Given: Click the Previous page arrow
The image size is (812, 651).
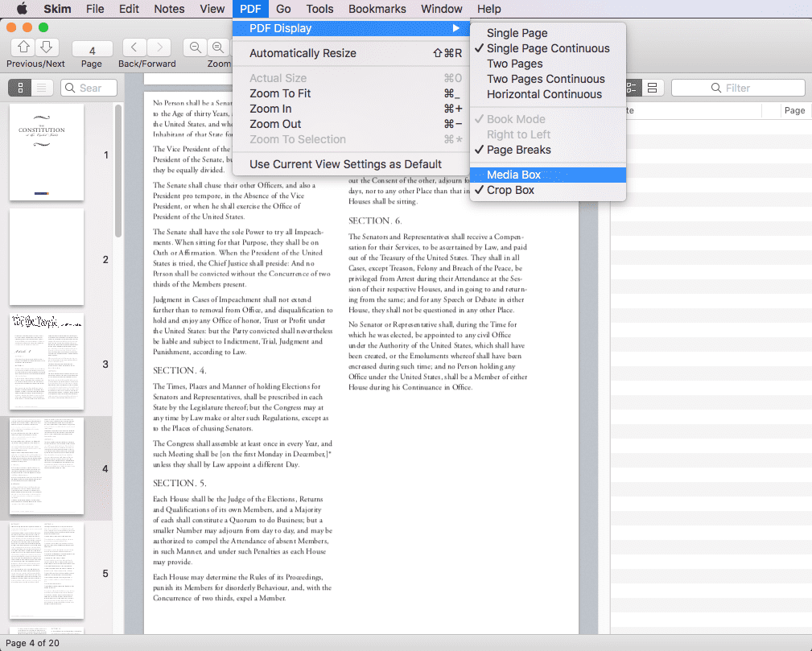Looking at the screenshot, I should point(24,48).
